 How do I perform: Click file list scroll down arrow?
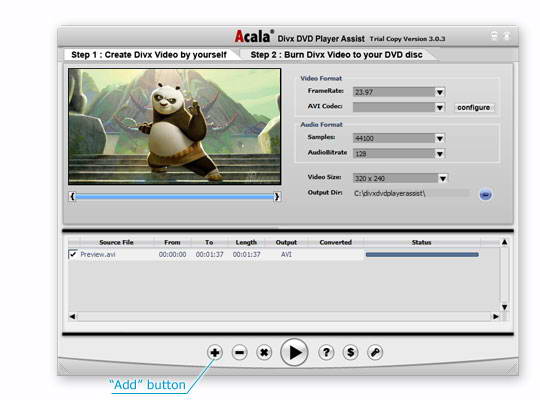[505, 307]
